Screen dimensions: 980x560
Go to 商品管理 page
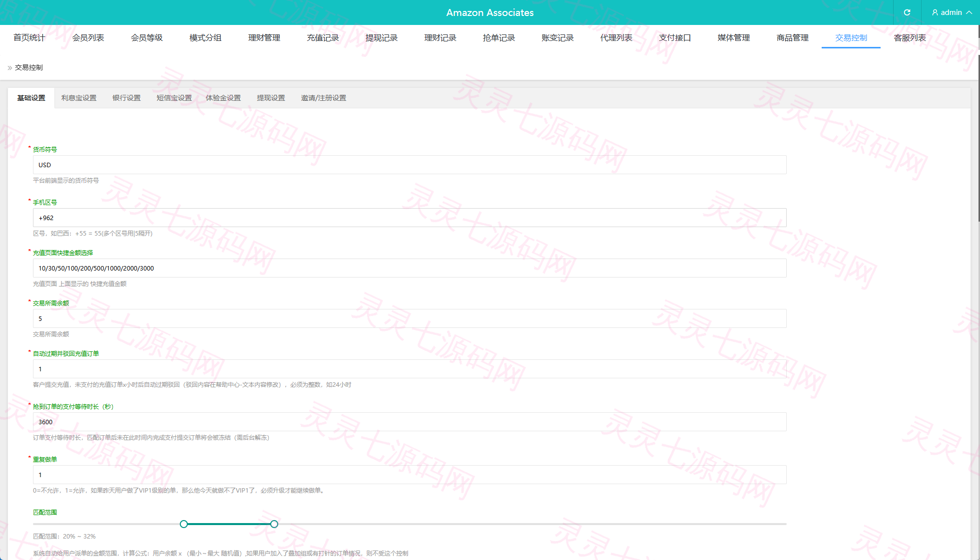click(x=793, y=38)
